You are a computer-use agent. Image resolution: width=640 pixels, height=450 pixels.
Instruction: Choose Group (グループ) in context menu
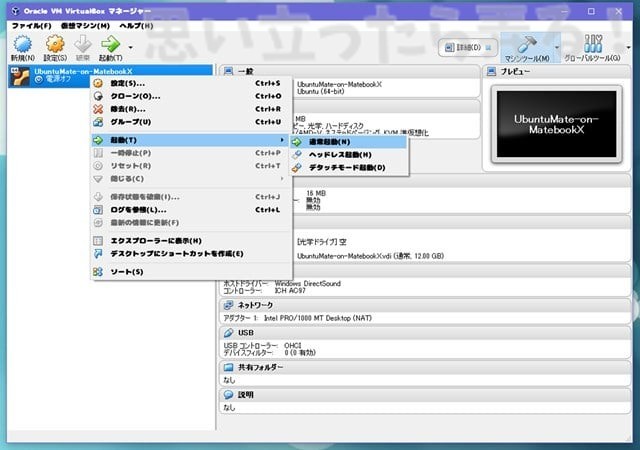click(x=191, y=122)
